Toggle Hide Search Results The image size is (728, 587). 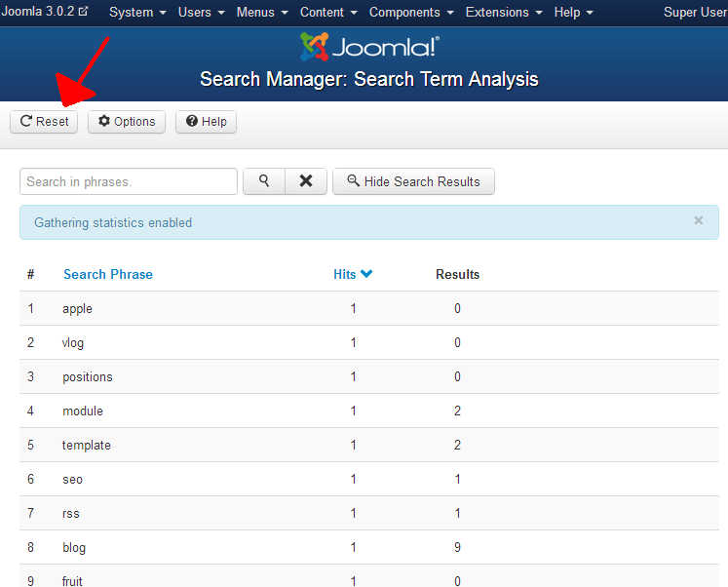[x=413, y=181]
